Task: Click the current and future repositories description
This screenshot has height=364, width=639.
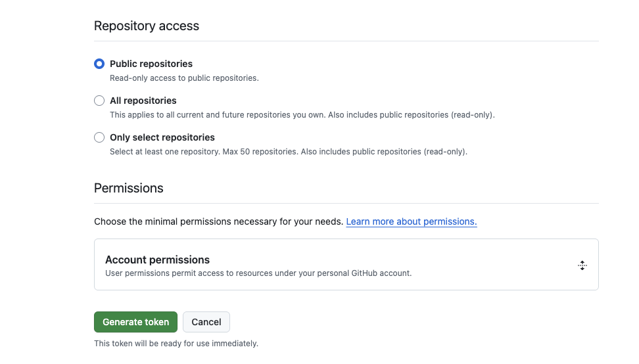Action: point(302,115)
